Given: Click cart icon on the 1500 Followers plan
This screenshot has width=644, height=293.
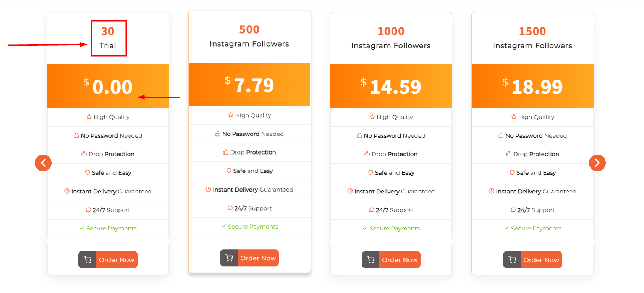Looking at the screenshot, I should [512, 260].
